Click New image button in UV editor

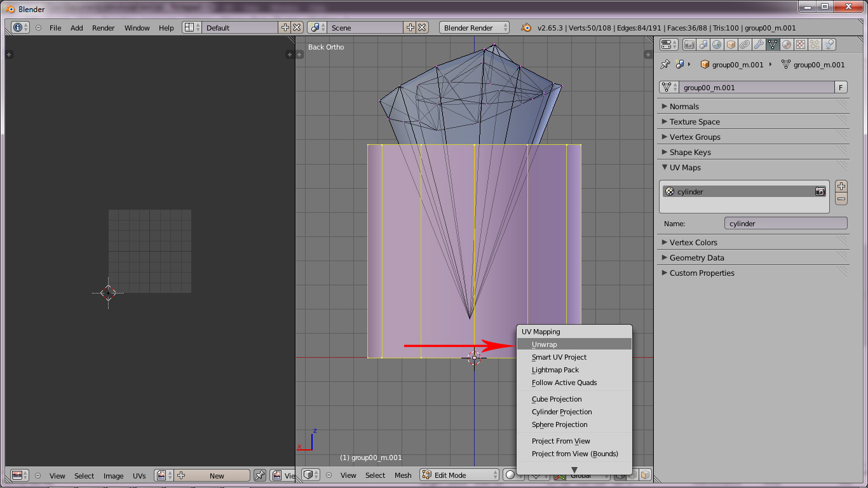click(x=212, y=475)
